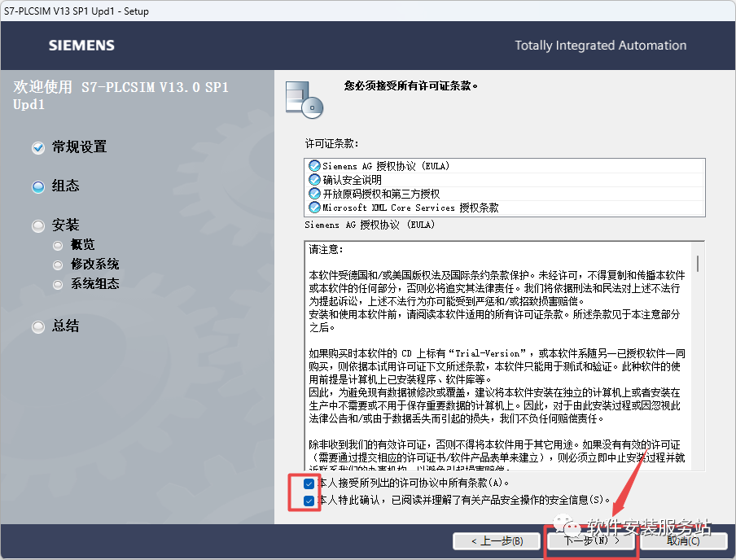Screen dimensions: 736x560
Task: Click check icon beside 确认安全说明
Action: [314, 180]
